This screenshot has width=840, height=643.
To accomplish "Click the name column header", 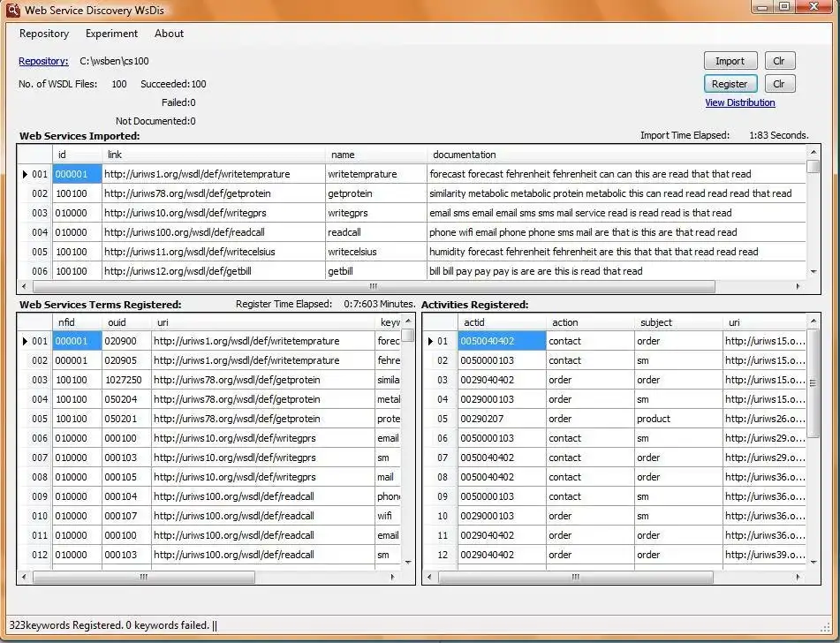I will pos(375,155).
